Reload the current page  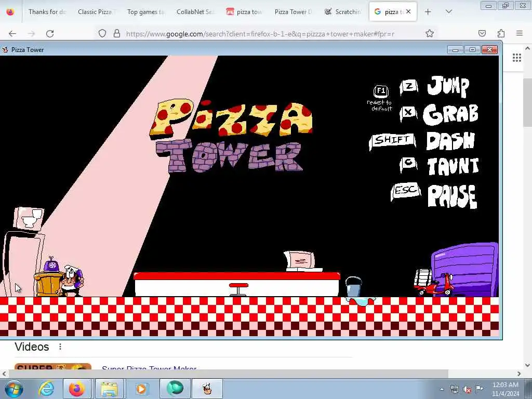[50, 34]
